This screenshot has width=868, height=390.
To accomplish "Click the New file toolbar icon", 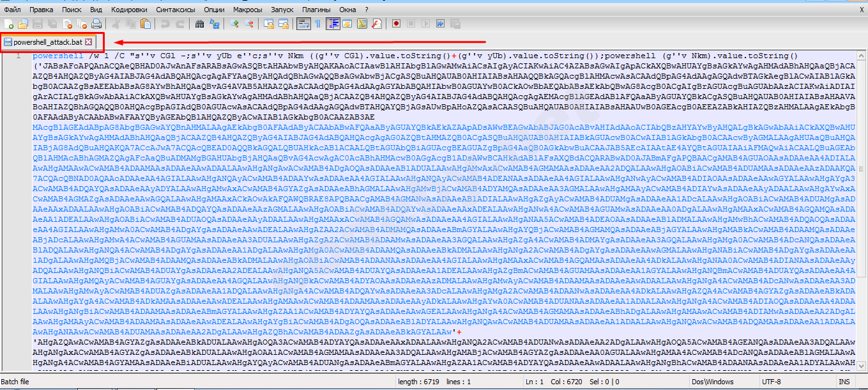I will click(8, 24).
